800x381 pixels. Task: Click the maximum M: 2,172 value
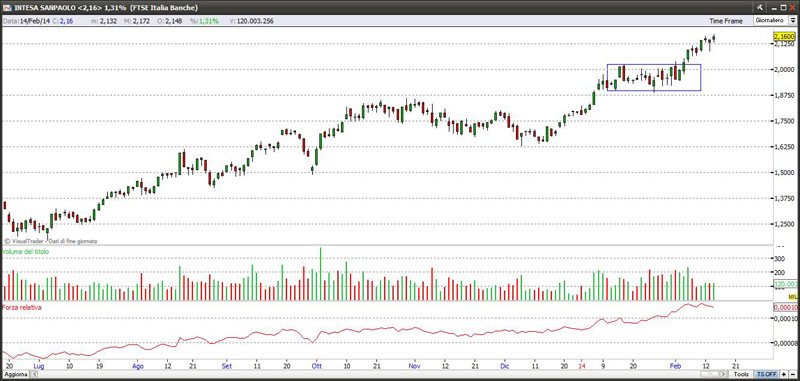pos(140,21)
